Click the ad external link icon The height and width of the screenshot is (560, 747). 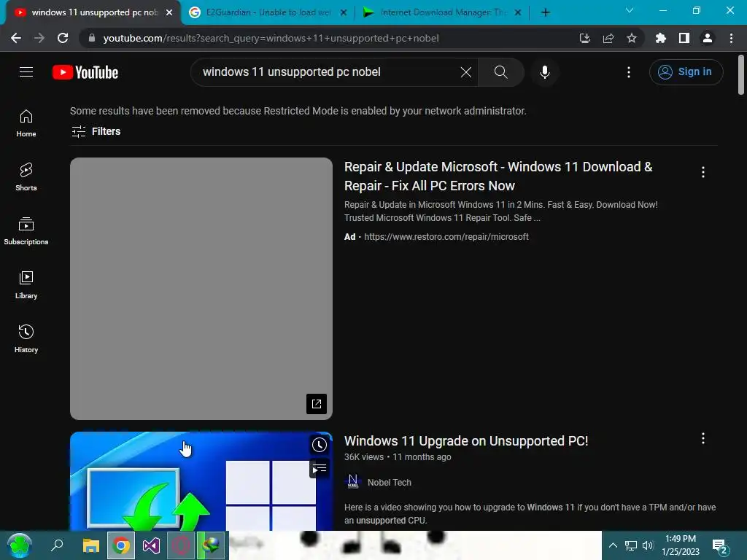click(317, 404)
